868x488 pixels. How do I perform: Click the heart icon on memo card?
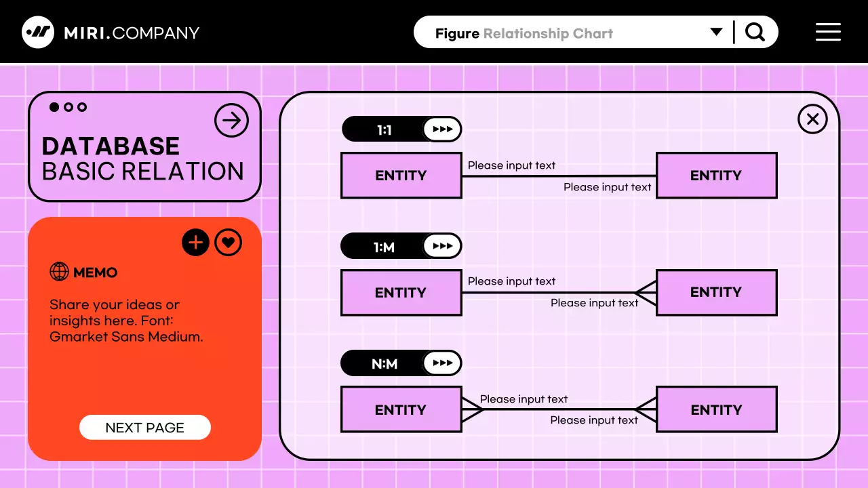point(229,243)
